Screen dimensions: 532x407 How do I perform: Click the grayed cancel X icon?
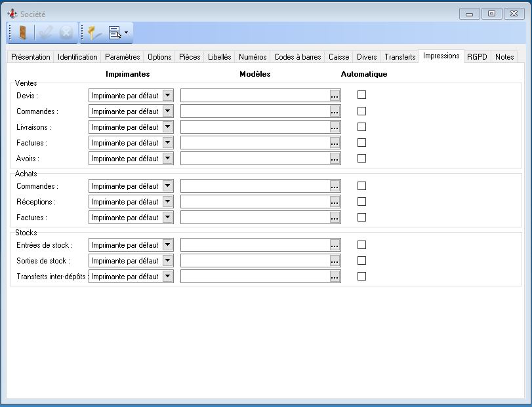pos(66,33)
